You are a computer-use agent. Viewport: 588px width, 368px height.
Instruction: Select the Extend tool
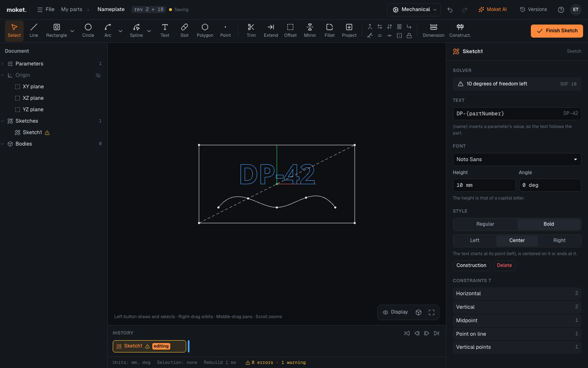pyautogui.click(x=271, y=31)
